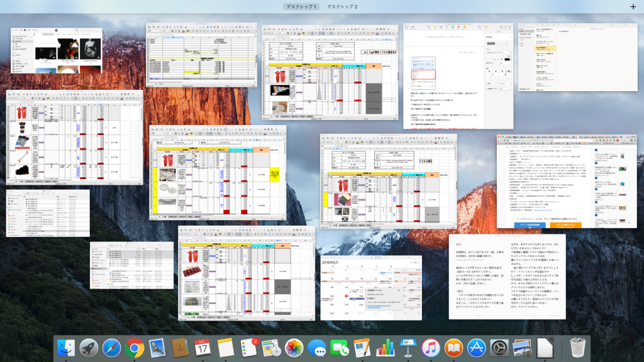Open Maps icon in the Dock
This screenshot has width=644, height=362.
271,348
